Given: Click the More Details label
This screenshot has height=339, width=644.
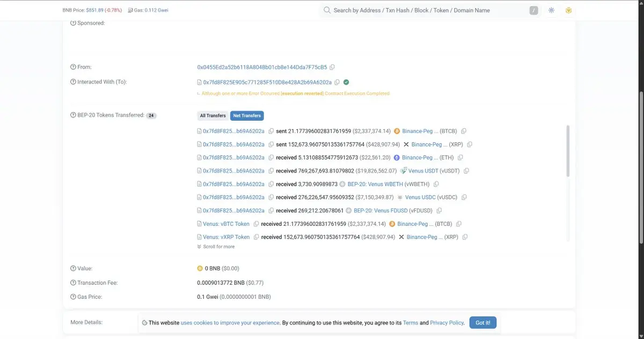Looking at the screenshot, I should click(x=86, y=322).
